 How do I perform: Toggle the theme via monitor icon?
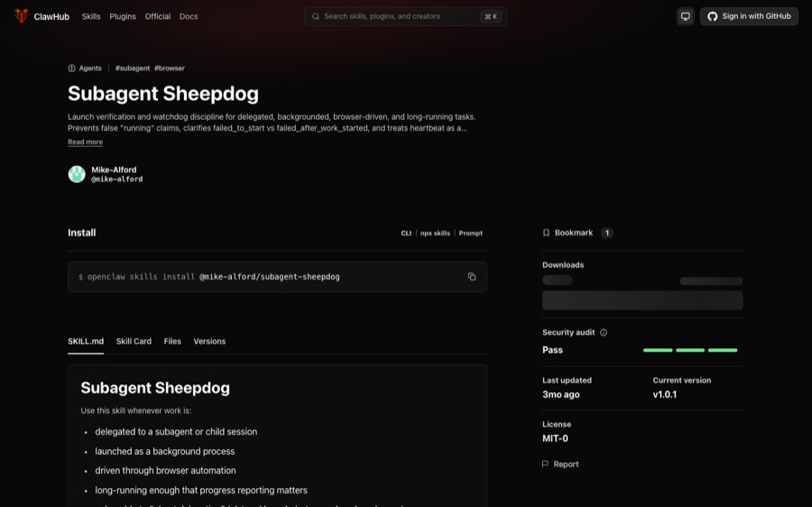[685, 16]
